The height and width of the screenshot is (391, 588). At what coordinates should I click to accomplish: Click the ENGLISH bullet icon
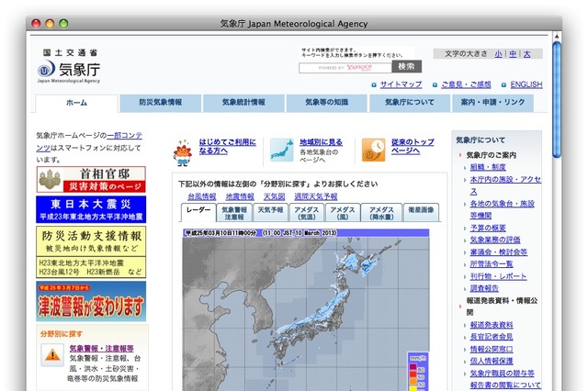click(x=504, y=85)
